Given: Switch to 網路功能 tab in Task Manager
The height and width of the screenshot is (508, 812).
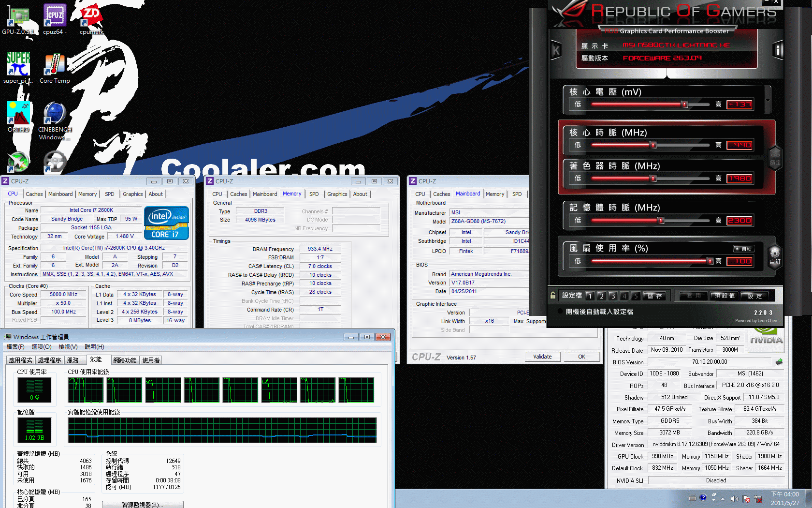Looking at the screenshot, I should click(125, 360).
